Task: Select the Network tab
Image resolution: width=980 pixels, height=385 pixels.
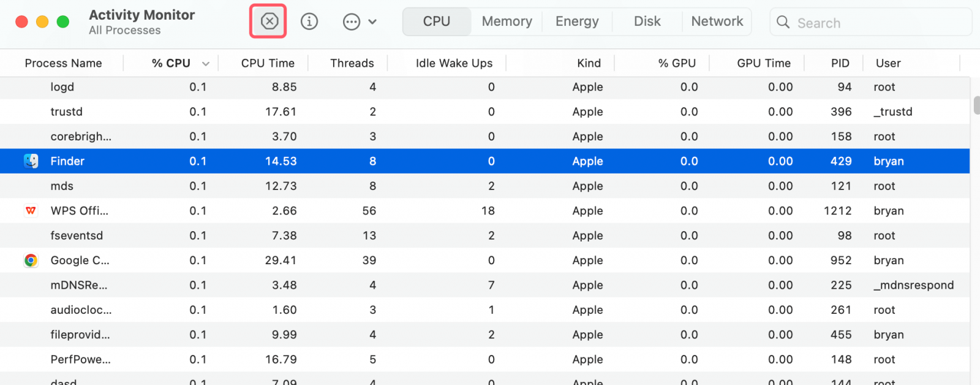Action: click(717, 21)
